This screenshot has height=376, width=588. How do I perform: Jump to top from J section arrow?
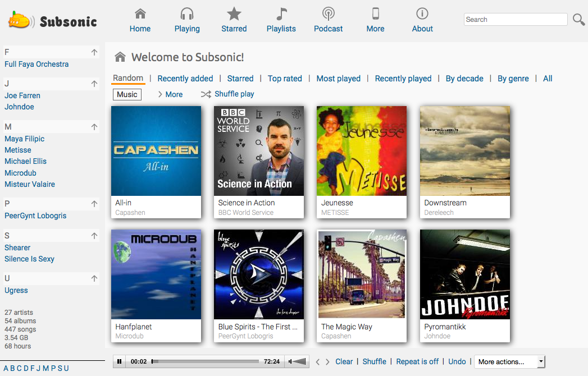pyautogui.click(x=94, y=84)
